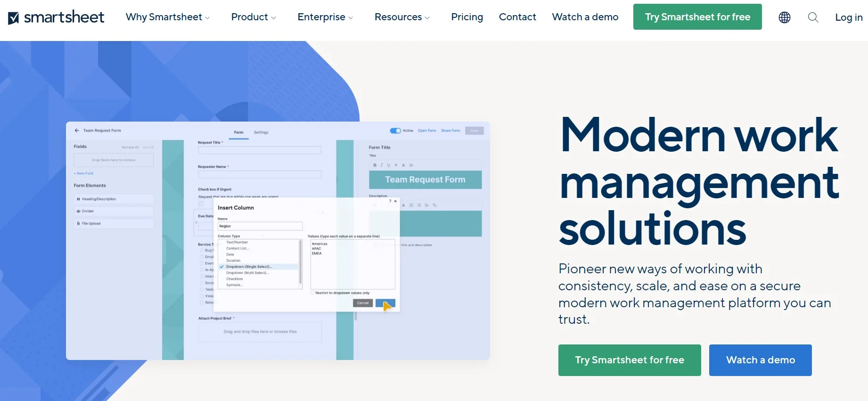
Task: Check 'Restrict to dropdown values only'
Action: (x=312, y=293)
